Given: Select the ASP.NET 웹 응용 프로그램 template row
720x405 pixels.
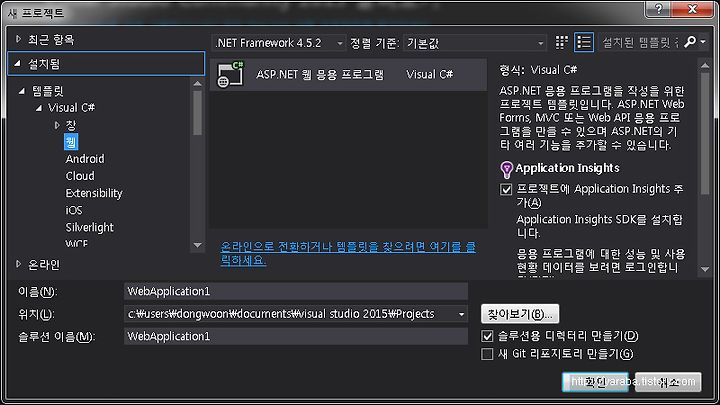Looking at the screenshot, I should [x=348, y=74].
